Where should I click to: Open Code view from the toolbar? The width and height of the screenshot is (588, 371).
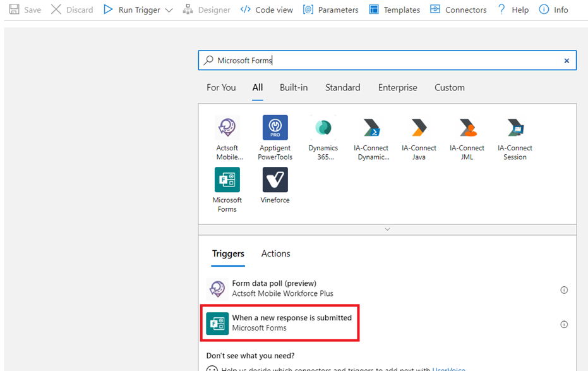pyautogui.click(x=267, y=10)
